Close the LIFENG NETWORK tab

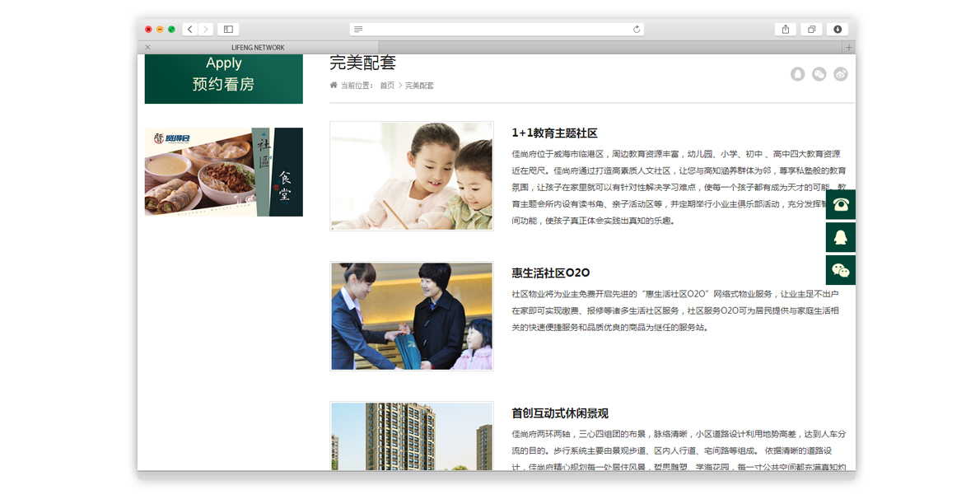tap(147, 48)
